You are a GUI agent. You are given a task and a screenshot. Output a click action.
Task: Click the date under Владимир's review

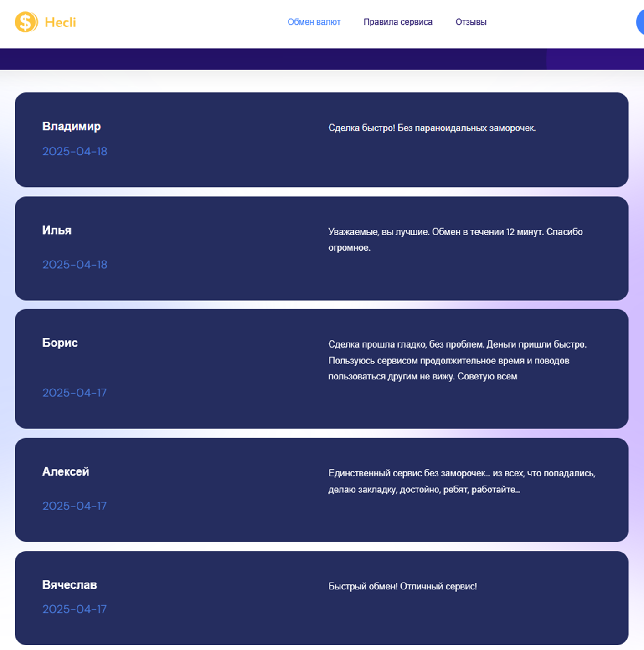[x=75, y=151]
